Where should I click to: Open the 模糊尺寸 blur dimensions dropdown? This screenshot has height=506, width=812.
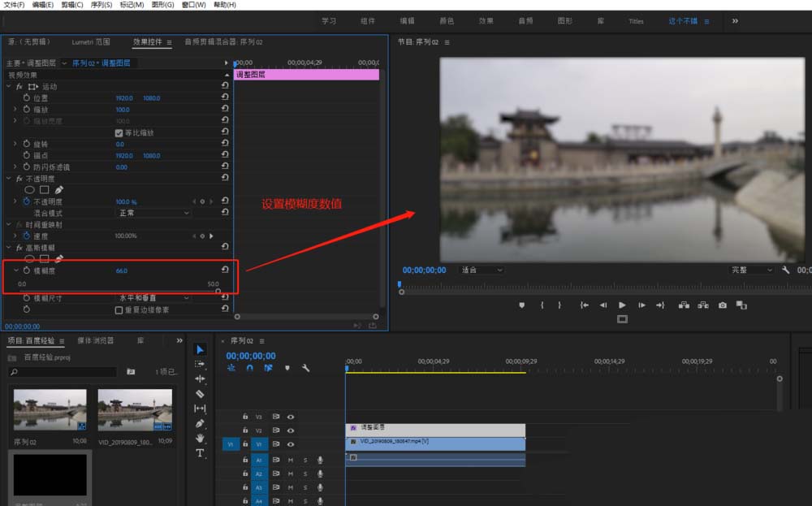pos(154,298)
